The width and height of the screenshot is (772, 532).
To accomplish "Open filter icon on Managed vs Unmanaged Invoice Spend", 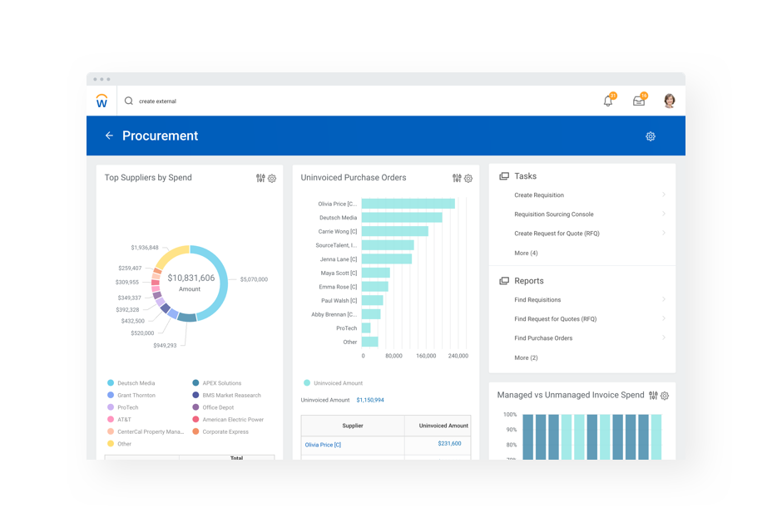I will pyautogui.click(x=653, y=396).
